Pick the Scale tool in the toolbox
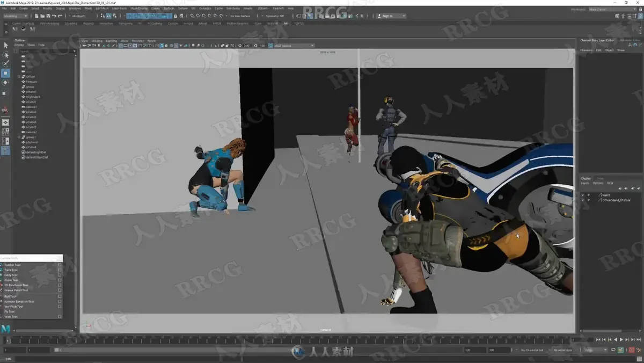This screenshot has width=644, height=363. pos(5,93)
